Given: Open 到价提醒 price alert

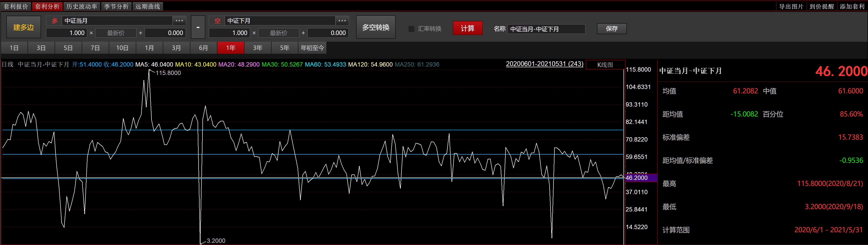Looking at the screenshot, I should coord(821,7).
